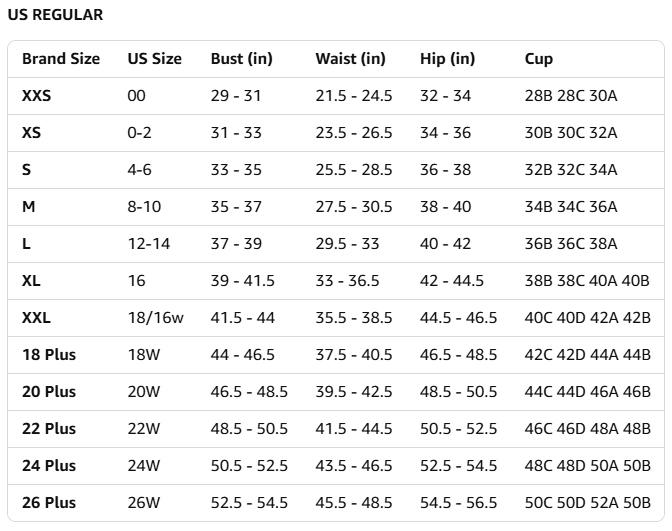Select the Cup column header
Viewport: 672px width, 531px height.
tap(539, 59)
